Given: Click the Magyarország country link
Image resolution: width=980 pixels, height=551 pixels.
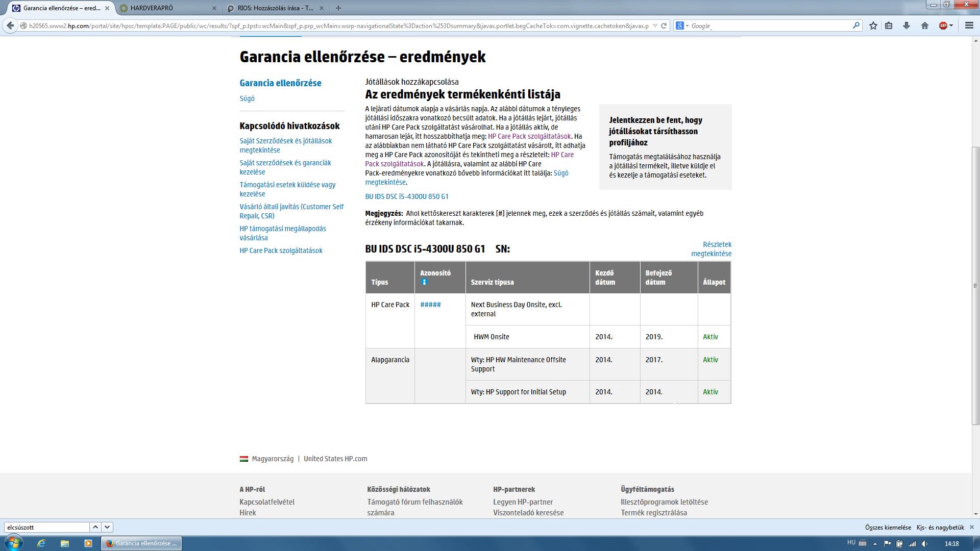Looking at the screenshot, I should (273, 459).
